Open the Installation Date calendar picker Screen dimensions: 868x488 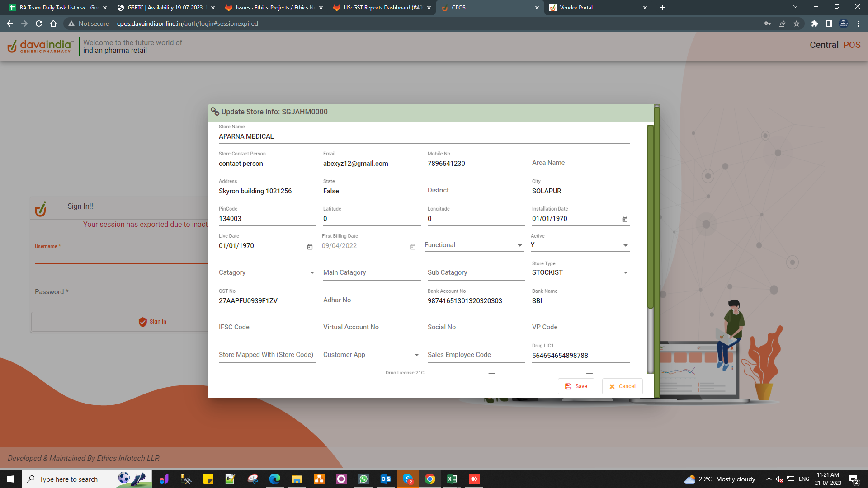625,219
